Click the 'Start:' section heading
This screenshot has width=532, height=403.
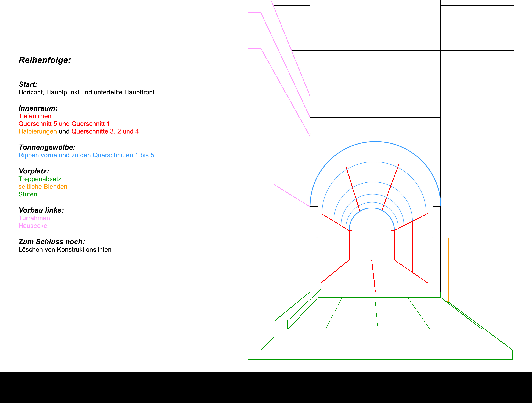coord(28,84)
